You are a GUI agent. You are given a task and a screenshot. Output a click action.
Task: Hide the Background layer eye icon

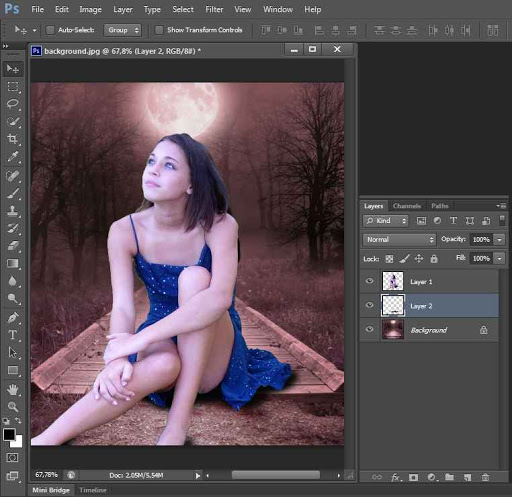[369, 329]
